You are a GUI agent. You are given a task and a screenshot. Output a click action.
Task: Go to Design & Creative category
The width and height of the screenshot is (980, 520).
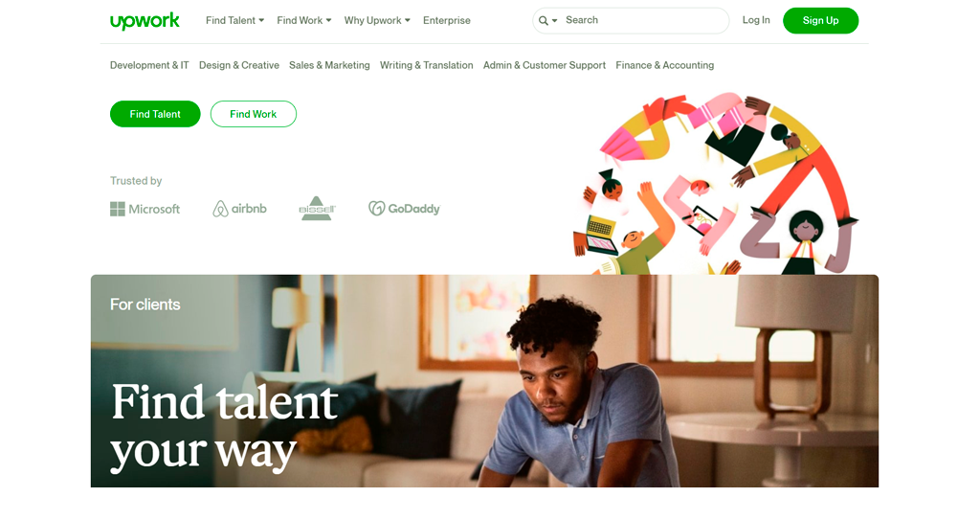pyautogui.click(x=238, y=65)
